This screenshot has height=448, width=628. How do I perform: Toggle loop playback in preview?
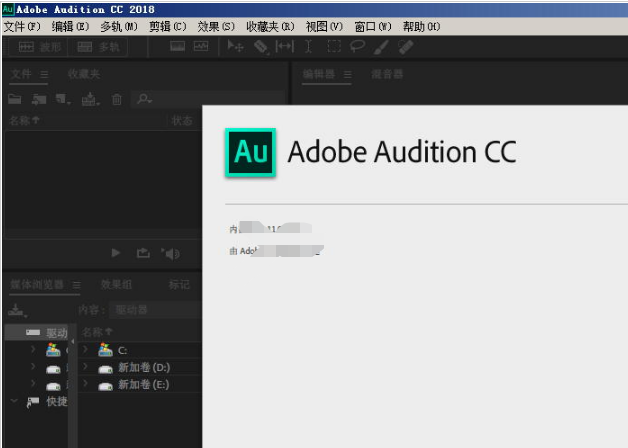[143, 253]
